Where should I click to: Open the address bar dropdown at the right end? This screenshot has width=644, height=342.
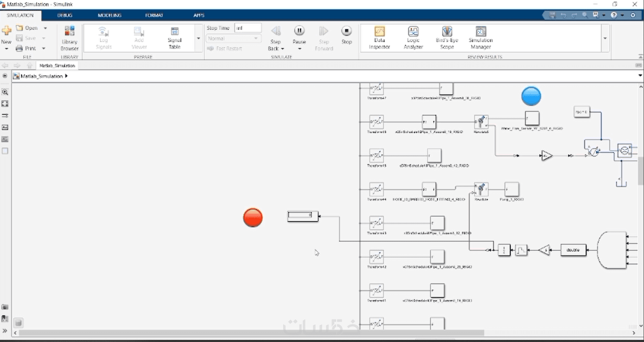[640, 76]
